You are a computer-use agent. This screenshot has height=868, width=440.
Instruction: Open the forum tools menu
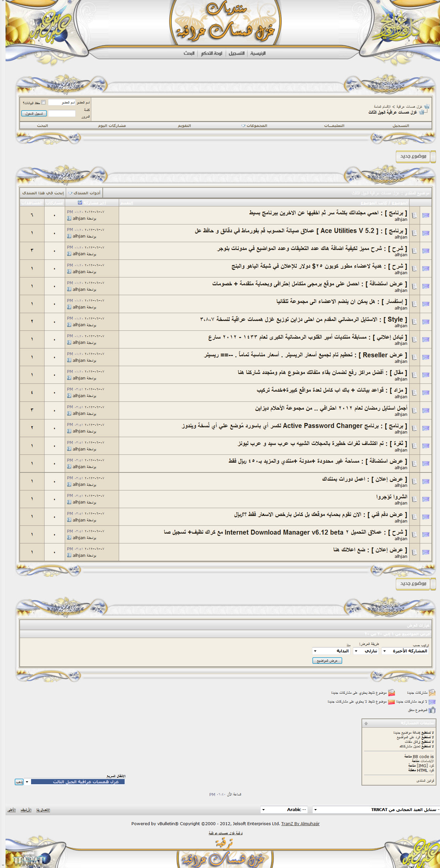click(84, 193)
